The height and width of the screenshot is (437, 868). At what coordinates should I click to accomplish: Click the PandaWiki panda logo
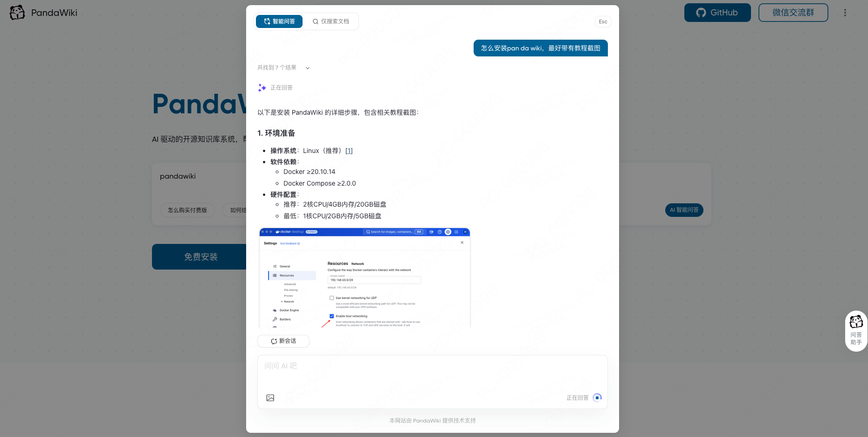17,13
